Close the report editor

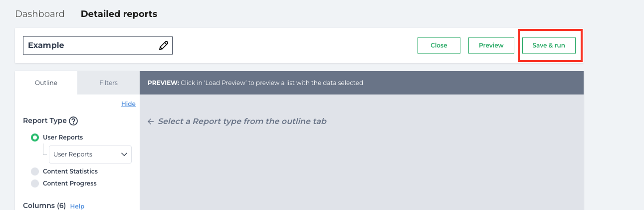point(439,45)
